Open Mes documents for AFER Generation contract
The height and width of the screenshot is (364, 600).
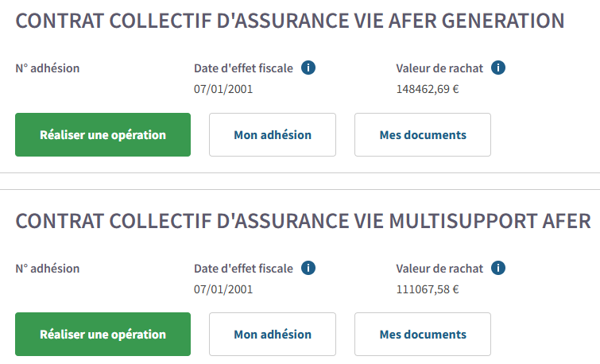(x=423, y=135)
